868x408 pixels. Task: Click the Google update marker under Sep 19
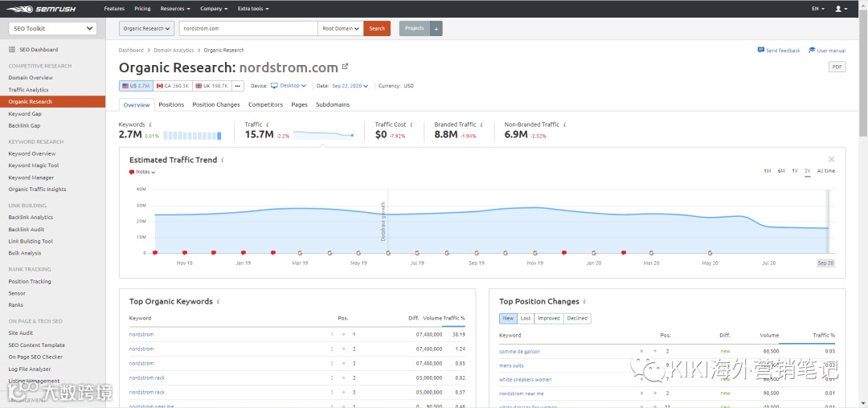[x=476, y=253]
